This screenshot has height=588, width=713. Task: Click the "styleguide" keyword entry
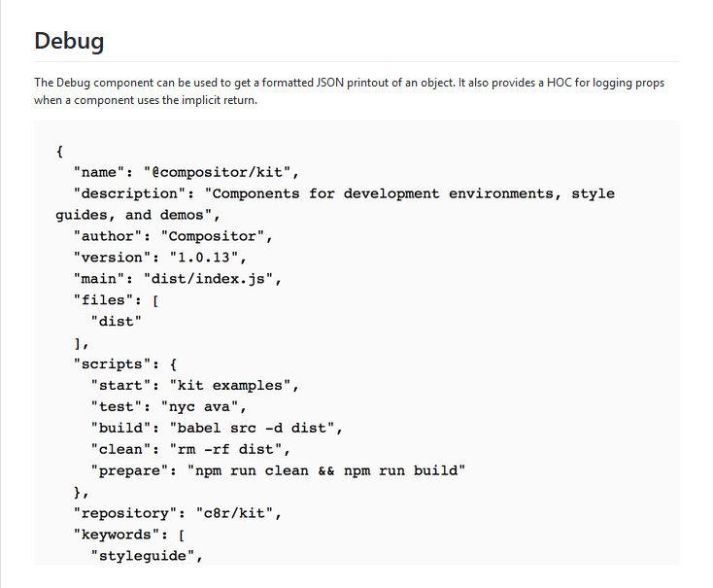pyautogui.click(x=147, y=556)
